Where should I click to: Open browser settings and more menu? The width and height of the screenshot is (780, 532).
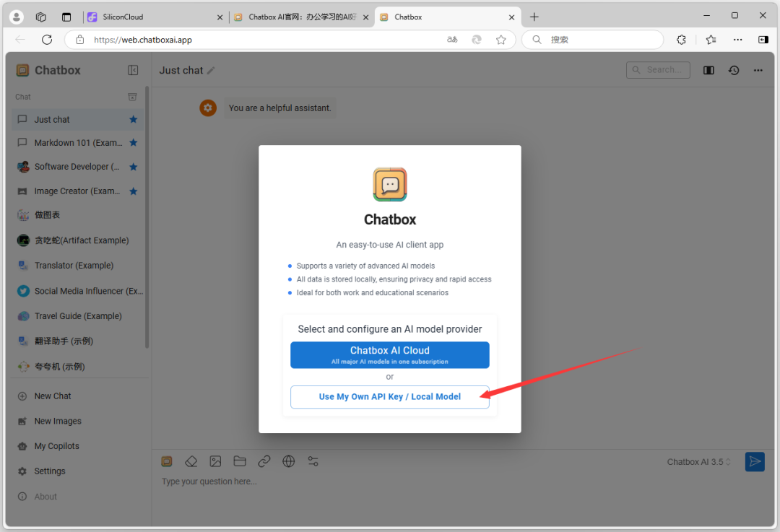coord(737,39)
